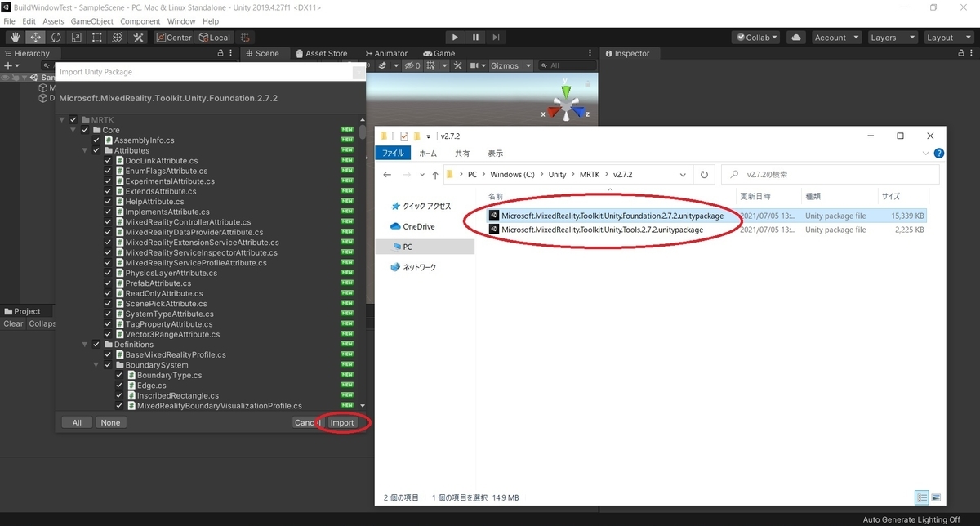Uncheck DocLinkAttribute.cs checkbox
The image size is (980, 526).
pos(108,161)
